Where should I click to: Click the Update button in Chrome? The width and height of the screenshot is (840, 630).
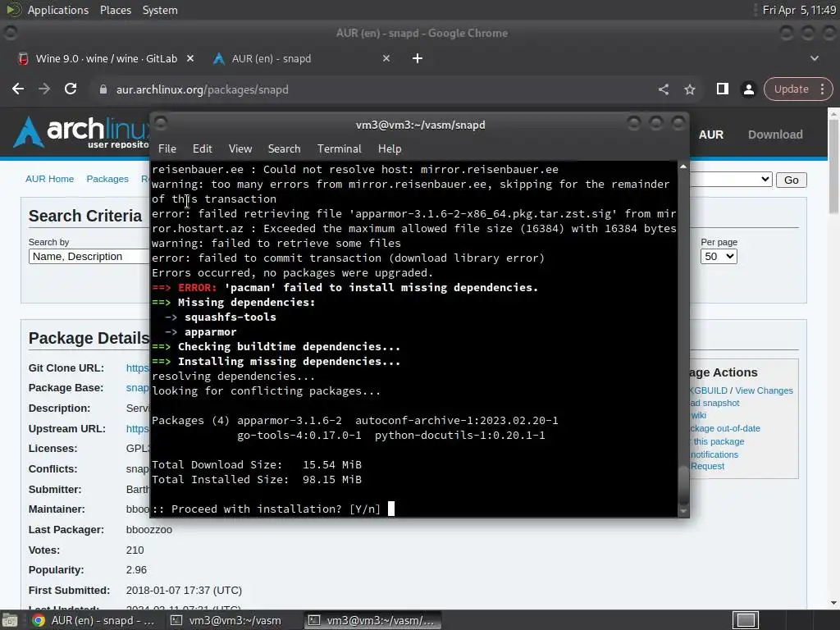(x=792, y=89)
